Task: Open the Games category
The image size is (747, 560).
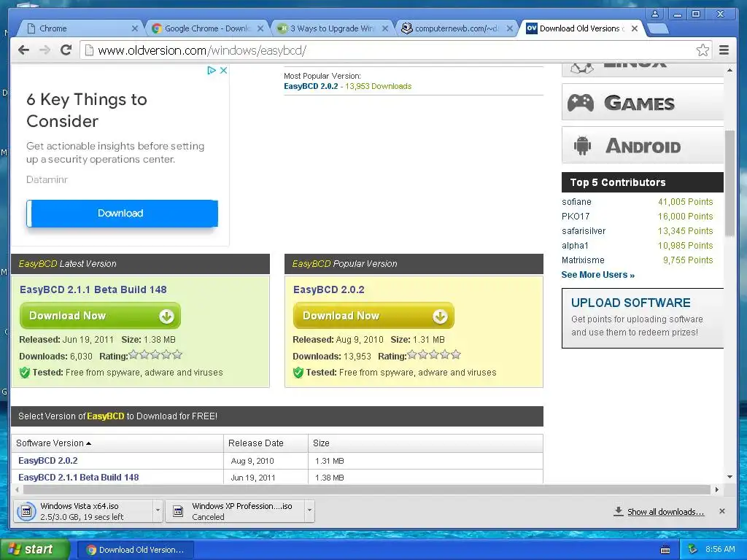Action: pos(642,102)
